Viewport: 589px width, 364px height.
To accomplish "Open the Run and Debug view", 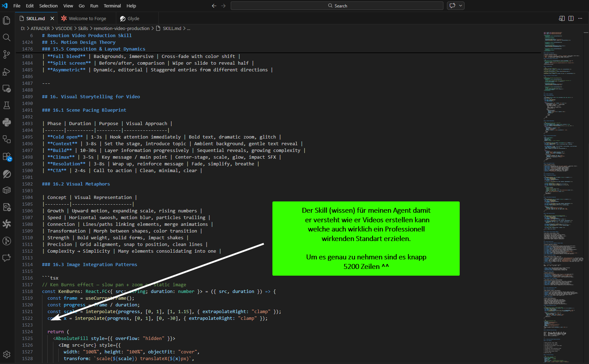I will point(7,72).
